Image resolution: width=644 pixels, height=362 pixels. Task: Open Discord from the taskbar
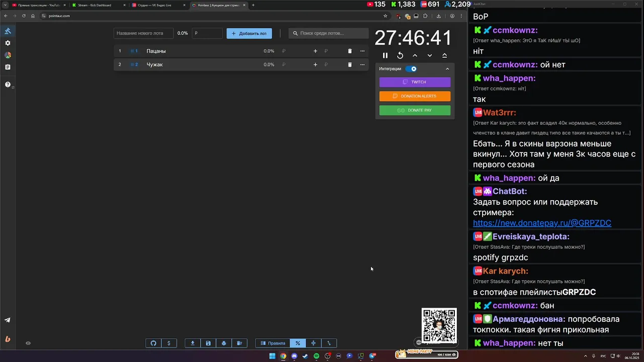pos(294,356)
